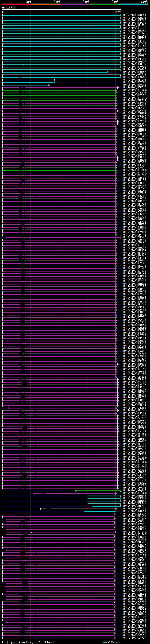Open the UniRef100_B4TBG6 entry

click(135, 335)
